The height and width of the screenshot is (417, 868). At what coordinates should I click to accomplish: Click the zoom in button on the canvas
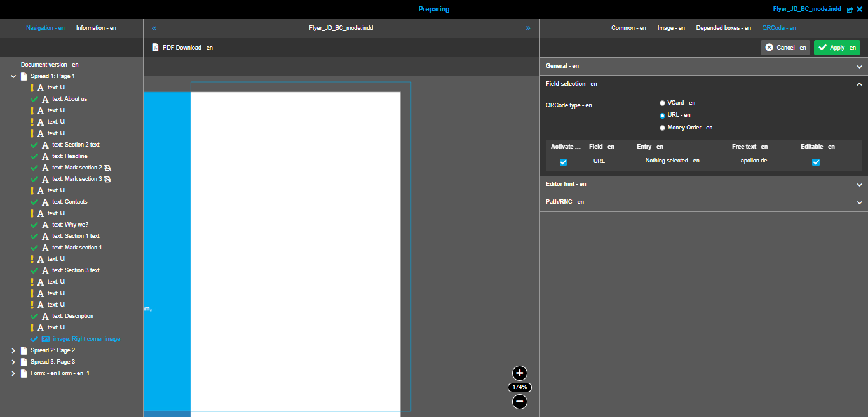pyautogui.click(x=519, y=373)
